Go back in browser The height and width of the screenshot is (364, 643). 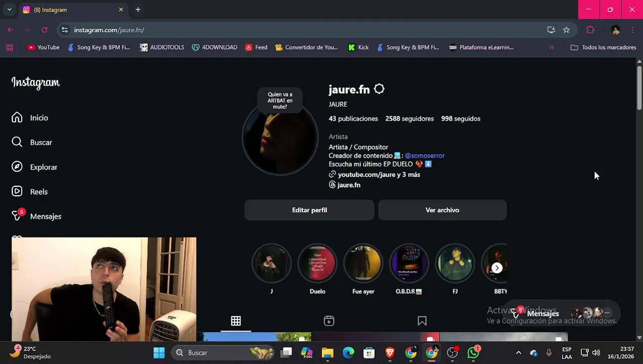pos(11,30)
